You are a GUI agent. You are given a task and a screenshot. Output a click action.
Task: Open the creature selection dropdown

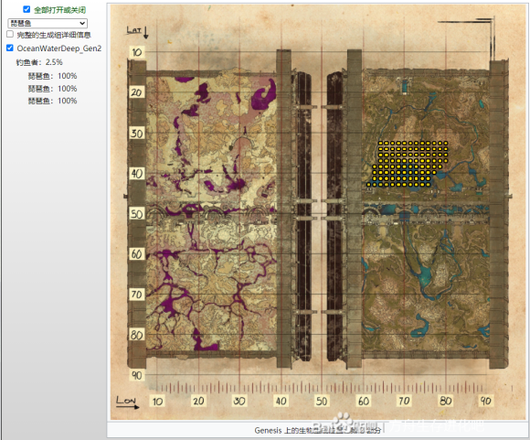pos(47,23)
